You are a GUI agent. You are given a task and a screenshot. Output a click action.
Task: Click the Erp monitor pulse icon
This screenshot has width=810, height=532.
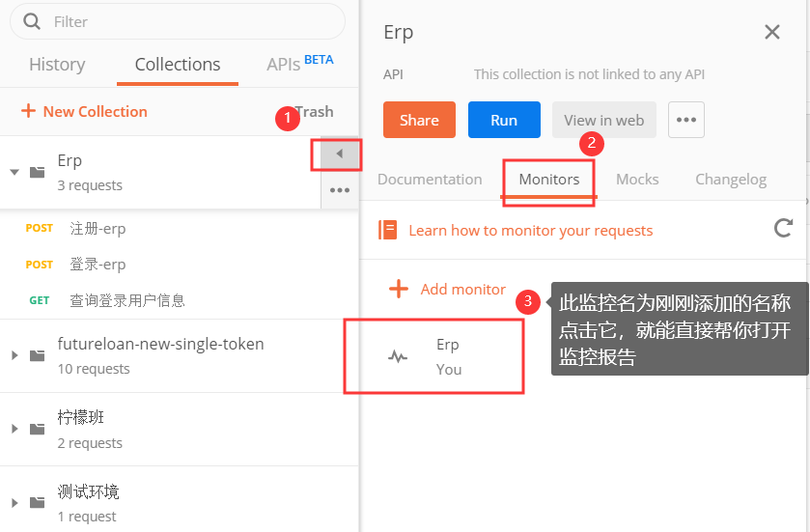(x=398, y=356)
